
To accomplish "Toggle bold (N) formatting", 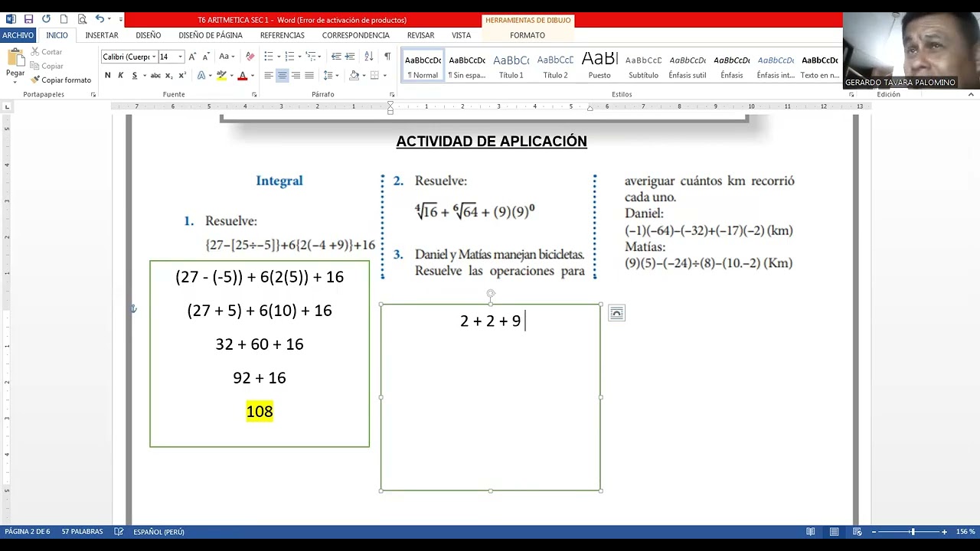I will coord(108,75).
